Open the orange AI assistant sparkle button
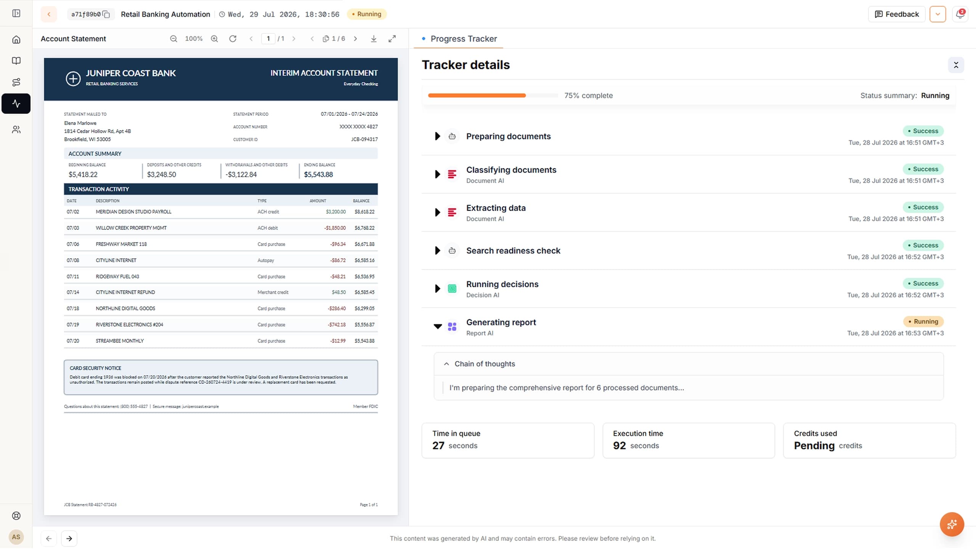Screen dimensions: 976x560 click(x=952, y=524)
